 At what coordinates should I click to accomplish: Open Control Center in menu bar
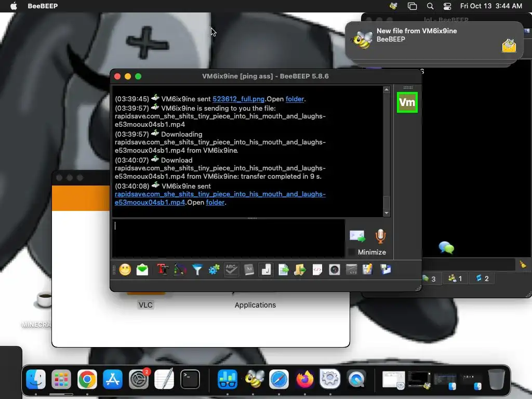point(447,6)
